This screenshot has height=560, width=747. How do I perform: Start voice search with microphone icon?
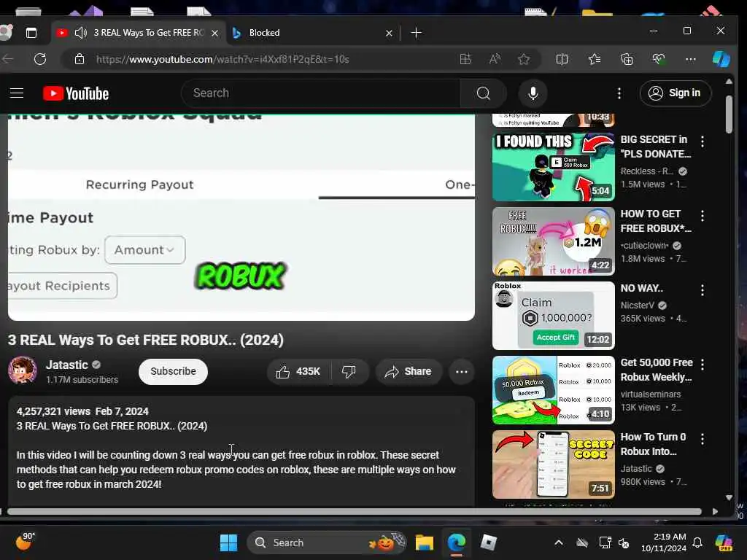tap(533, 93)
